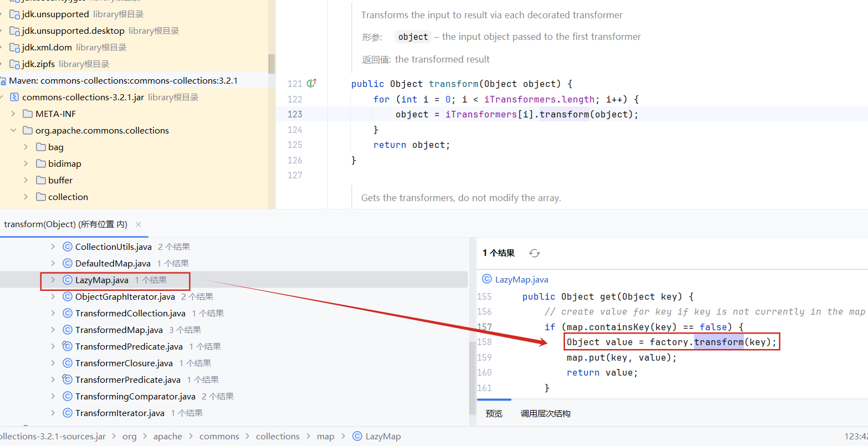Click line number 123 in the editor gutter
This screenshot has height=446, width=868.
click(295, 114)
